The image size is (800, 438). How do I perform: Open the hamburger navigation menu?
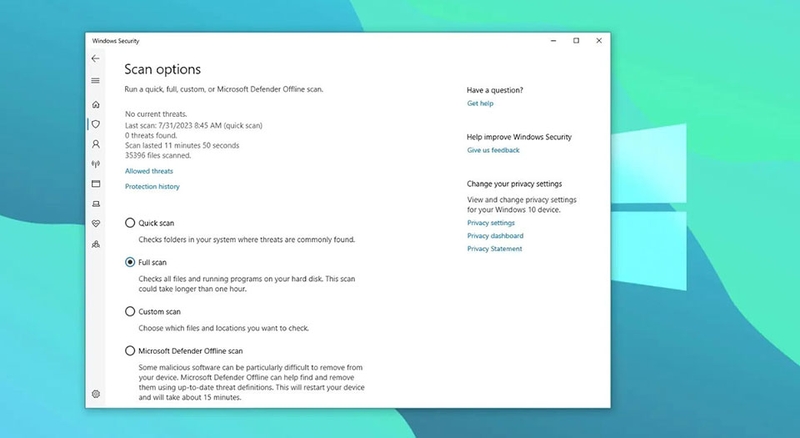point(95,81)
